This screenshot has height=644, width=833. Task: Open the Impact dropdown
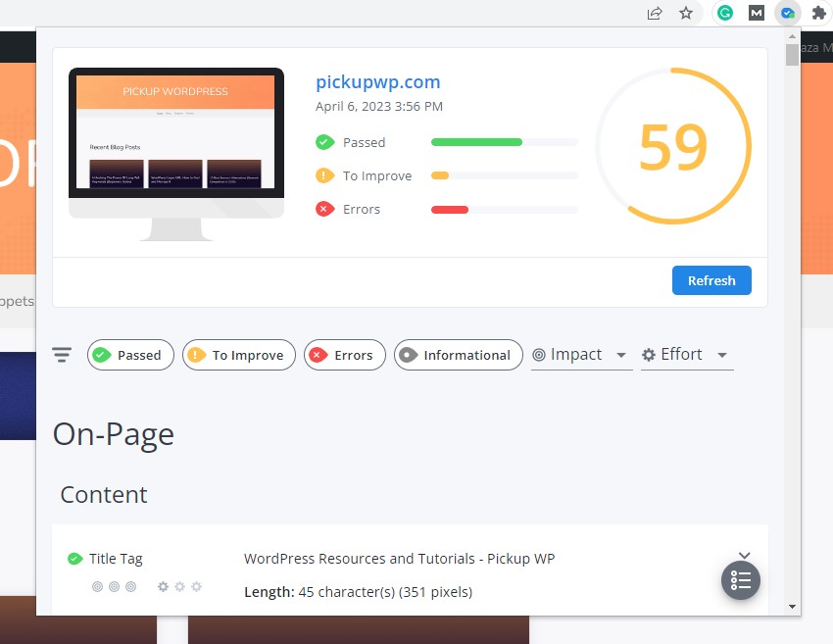click(x=582, y=355)
